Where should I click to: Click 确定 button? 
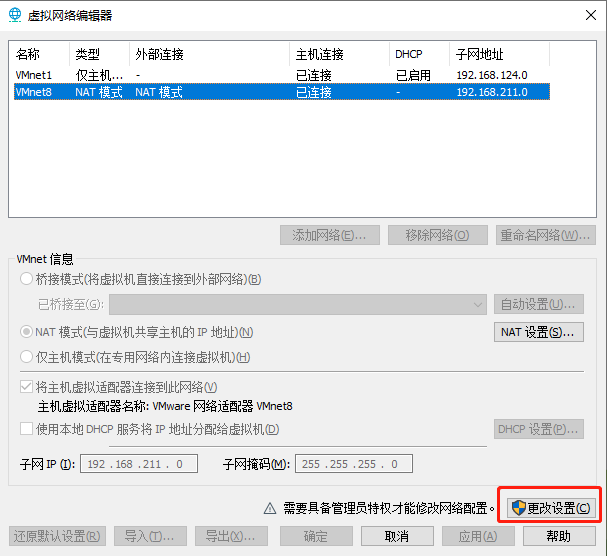tap(316, 536)
